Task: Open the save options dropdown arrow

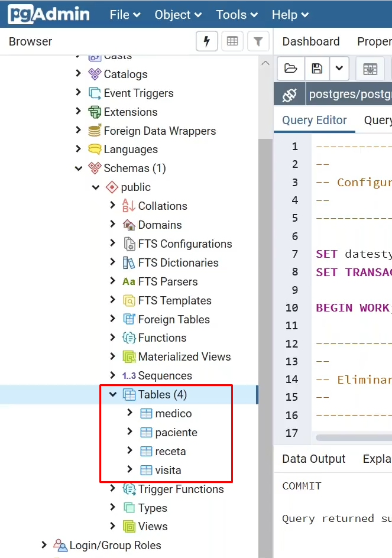Action: [339, 69]
